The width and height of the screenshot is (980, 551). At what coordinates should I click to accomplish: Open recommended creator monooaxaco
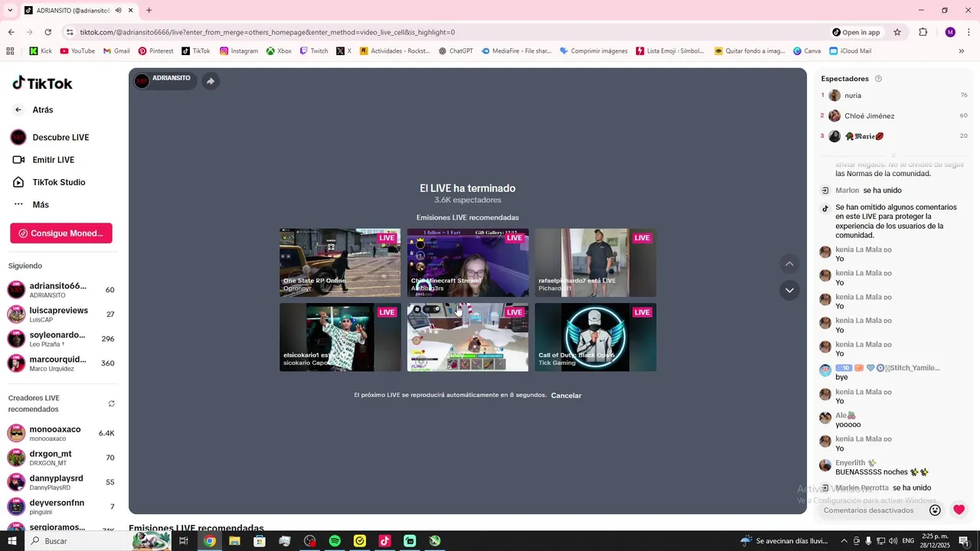pyautogui.click(x=61, y=433)
